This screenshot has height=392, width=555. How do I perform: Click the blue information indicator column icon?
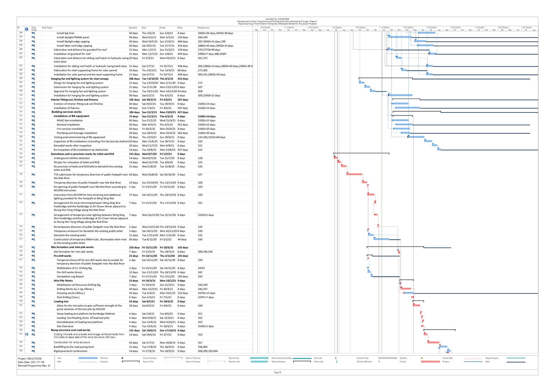[x=27, y=29]
